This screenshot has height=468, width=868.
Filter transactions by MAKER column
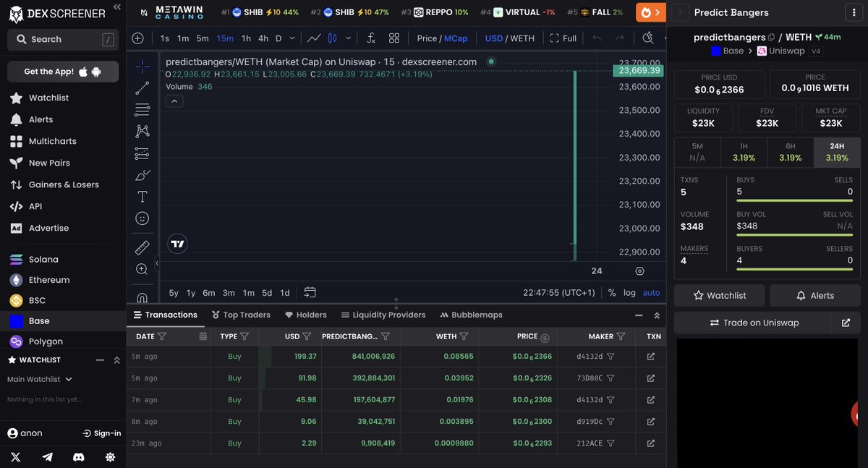[621, 336]
